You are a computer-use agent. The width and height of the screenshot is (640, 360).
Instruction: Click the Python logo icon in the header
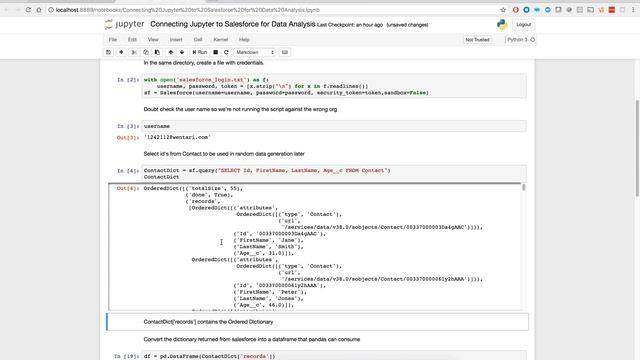pos(502,24)
